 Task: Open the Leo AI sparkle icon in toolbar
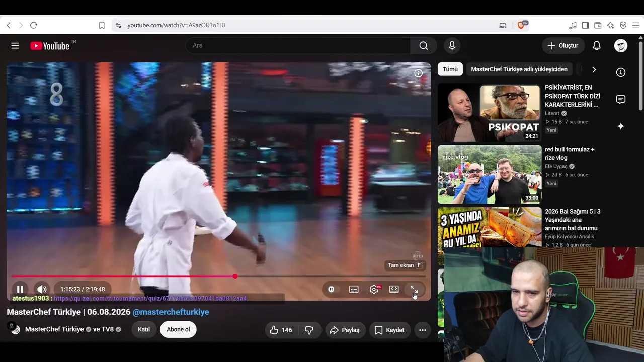coord(610,25)
